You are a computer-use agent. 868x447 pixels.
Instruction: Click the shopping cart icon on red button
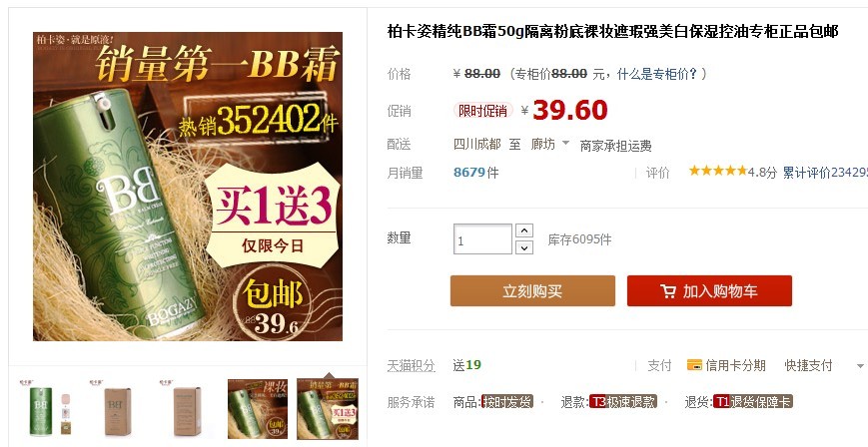click(x=667, y=291)
